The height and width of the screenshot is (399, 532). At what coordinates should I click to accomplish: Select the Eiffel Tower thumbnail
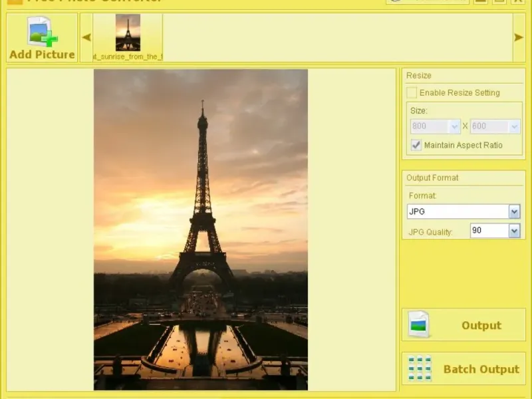128,33
